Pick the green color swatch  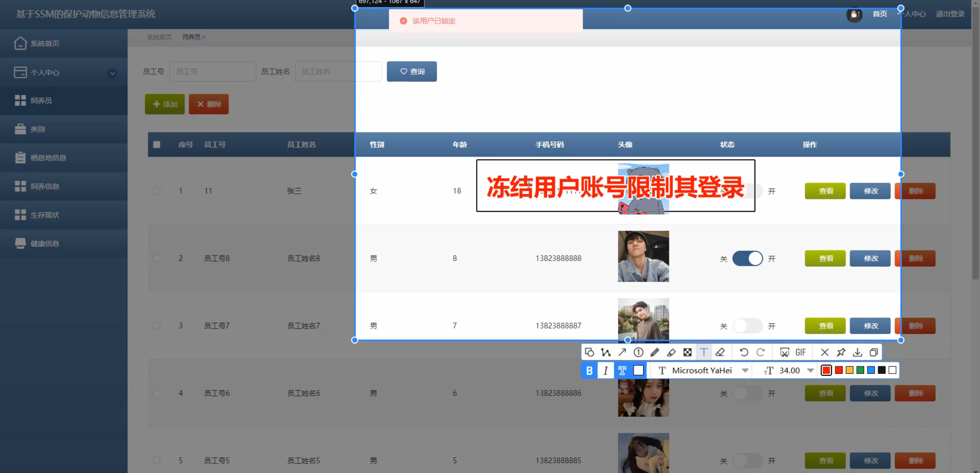point(860,370)
